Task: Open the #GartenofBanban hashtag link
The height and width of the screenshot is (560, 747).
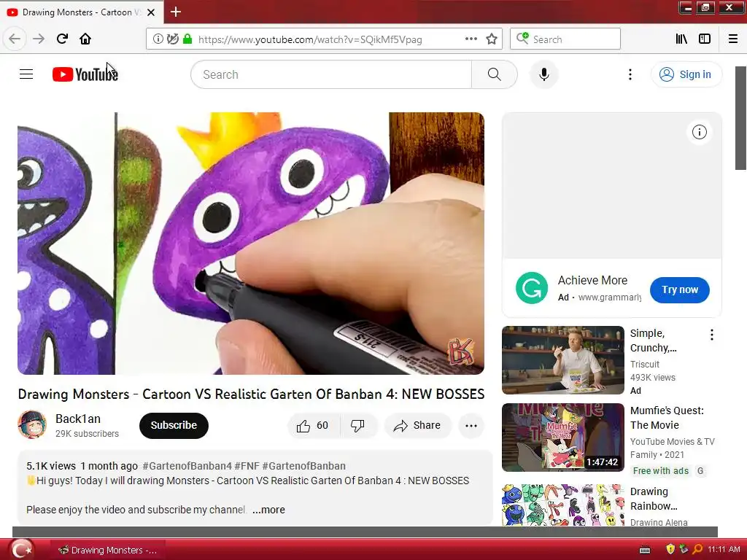Action: [x=304, y=466]
